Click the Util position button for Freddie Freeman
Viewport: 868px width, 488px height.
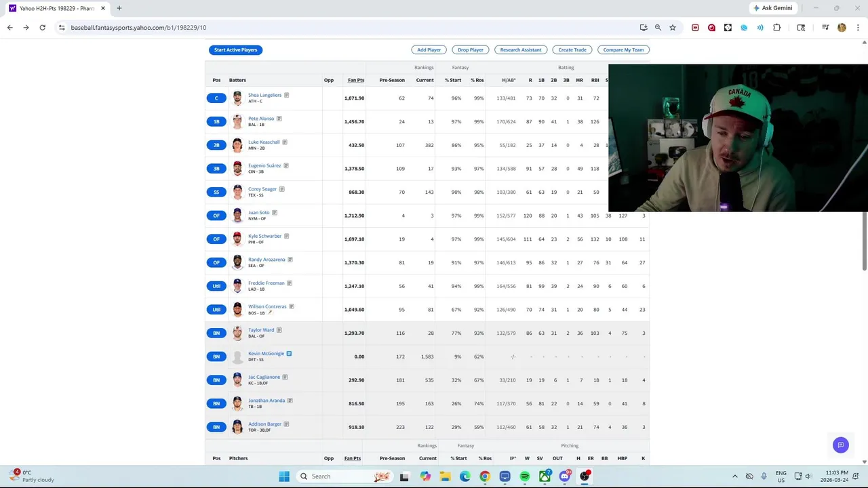pyautogui.click(x=216, y=286)
